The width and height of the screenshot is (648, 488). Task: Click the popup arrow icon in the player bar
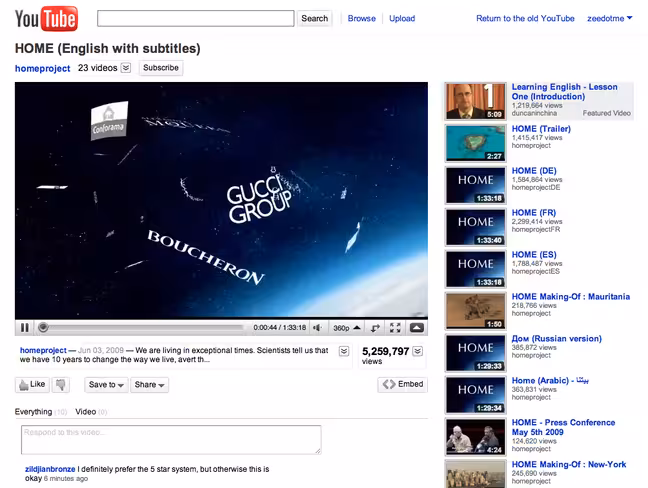click(417, 328)
